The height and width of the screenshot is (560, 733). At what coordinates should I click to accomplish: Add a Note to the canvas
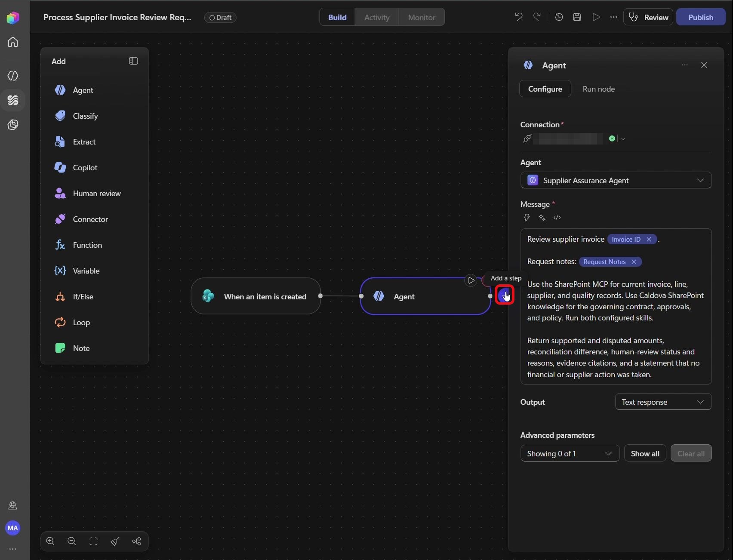pos(95,348)
